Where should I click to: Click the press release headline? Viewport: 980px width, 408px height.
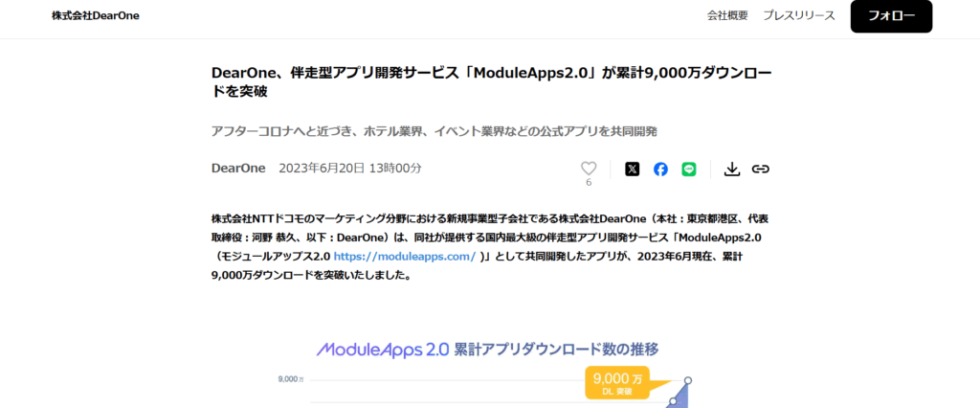[492, 82]
